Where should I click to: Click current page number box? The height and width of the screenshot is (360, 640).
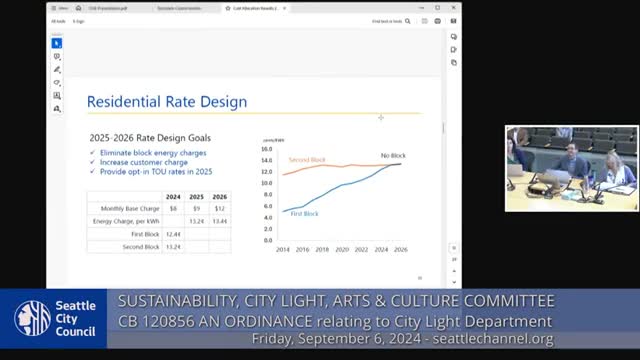(454, 248)
